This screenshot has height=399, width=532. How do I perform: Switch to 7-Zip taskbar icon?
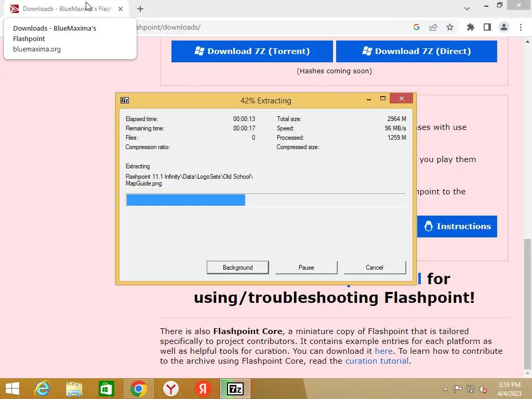235,389
